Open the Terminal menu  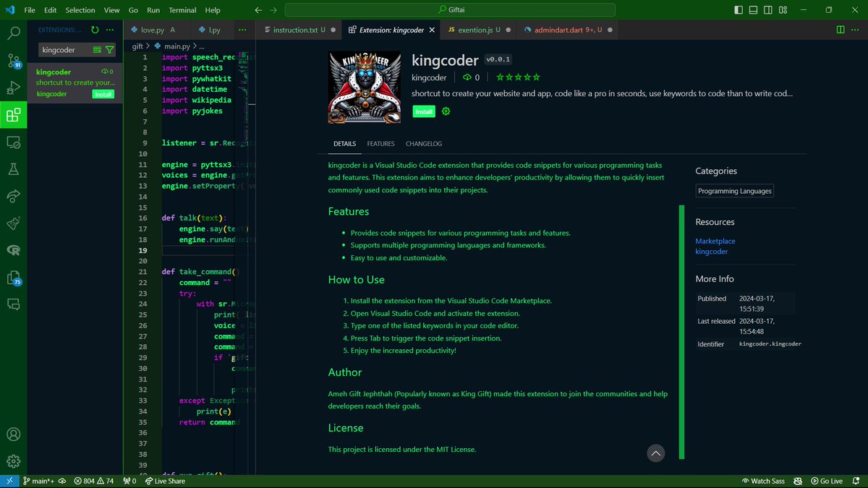pos(182,10)
